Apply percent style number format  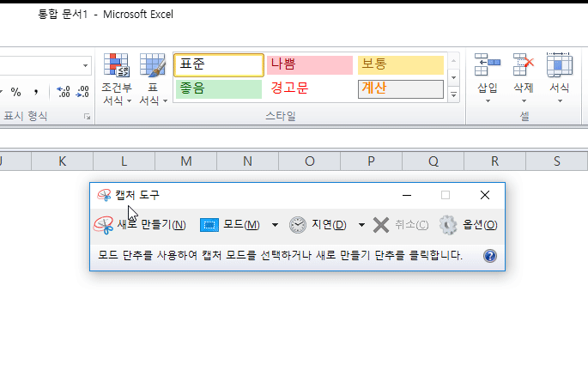(x=15, y=92)
